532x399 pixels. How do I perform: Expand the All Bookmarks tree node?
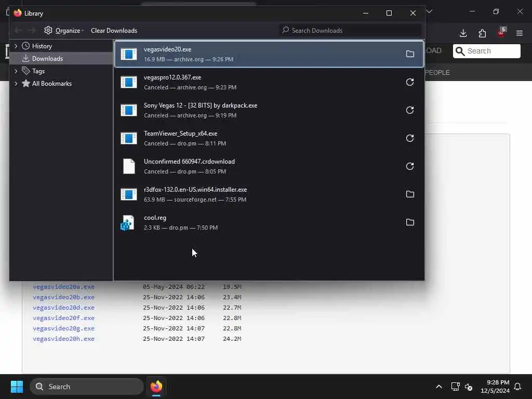pos(16,84)
